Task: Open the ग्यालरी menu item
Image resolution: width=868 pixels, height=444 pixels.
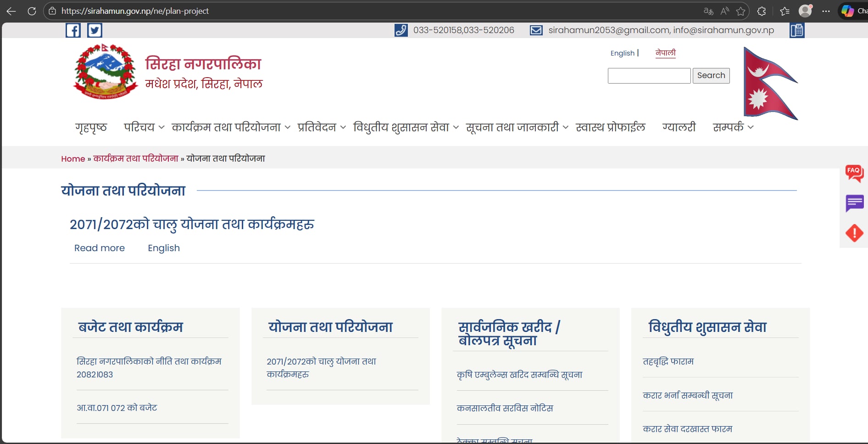Action: [679, 127]
